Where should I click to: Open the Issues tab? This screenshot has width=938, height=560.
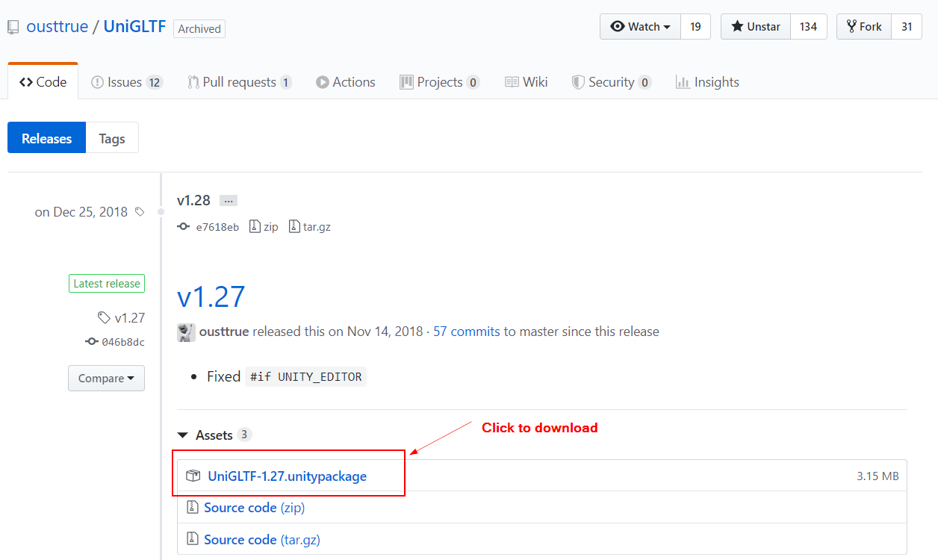tap(125, 82)
